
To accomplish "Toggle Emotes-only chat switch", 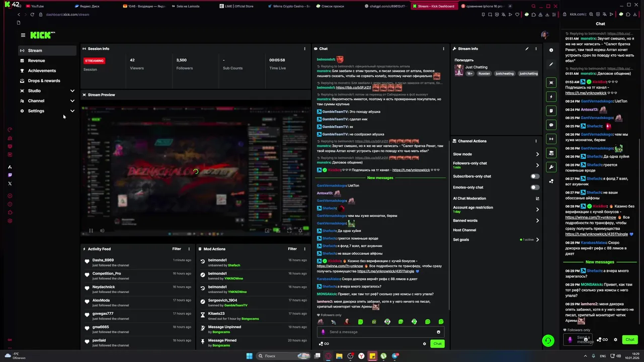I will click(x=535, y=188).
